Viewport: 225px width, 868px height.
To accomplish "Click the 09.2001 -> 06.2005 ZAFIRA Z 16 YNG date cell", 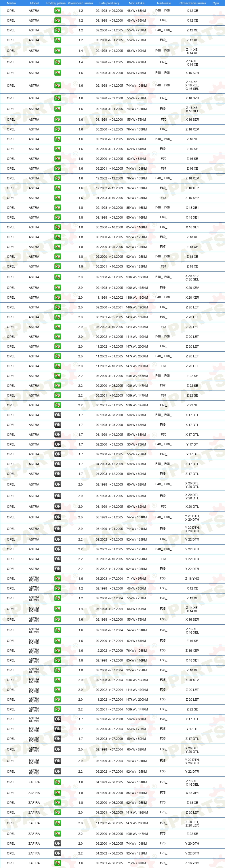I will click(109, 863).
